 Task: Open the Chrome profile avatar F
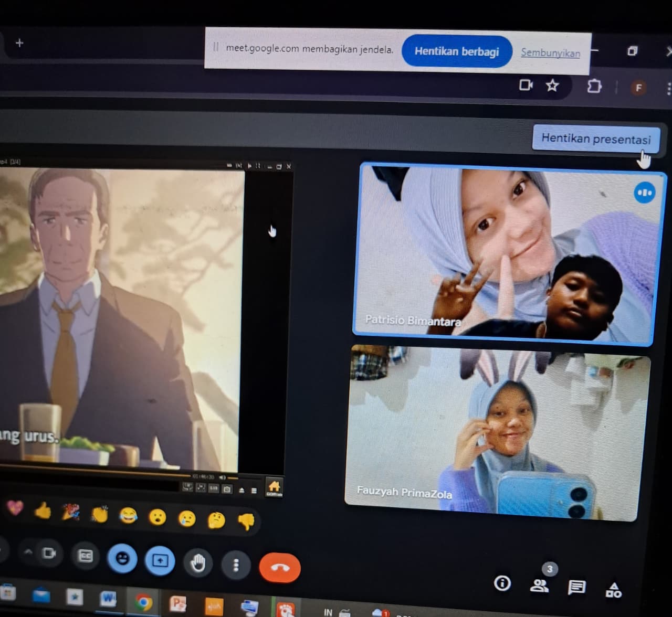point(638,88)
